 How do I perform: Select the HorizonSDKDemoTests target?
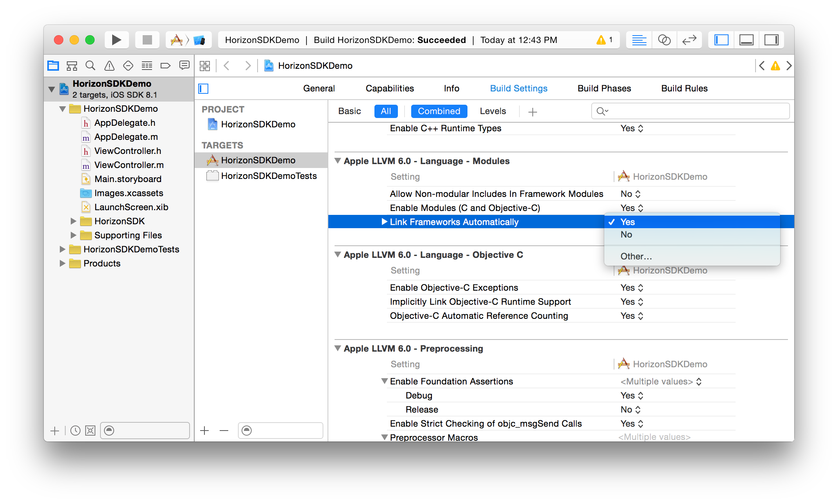[x=261, y=176]
